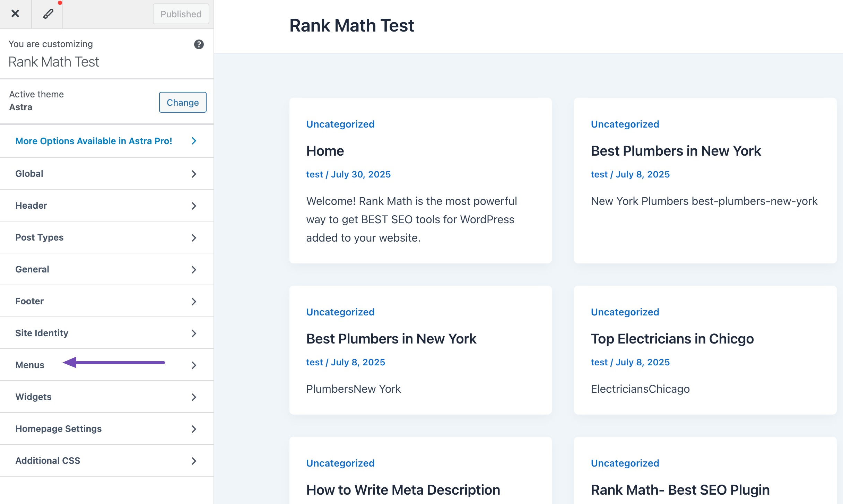Close the customizer with the X icon

click(x=15, y=14)
